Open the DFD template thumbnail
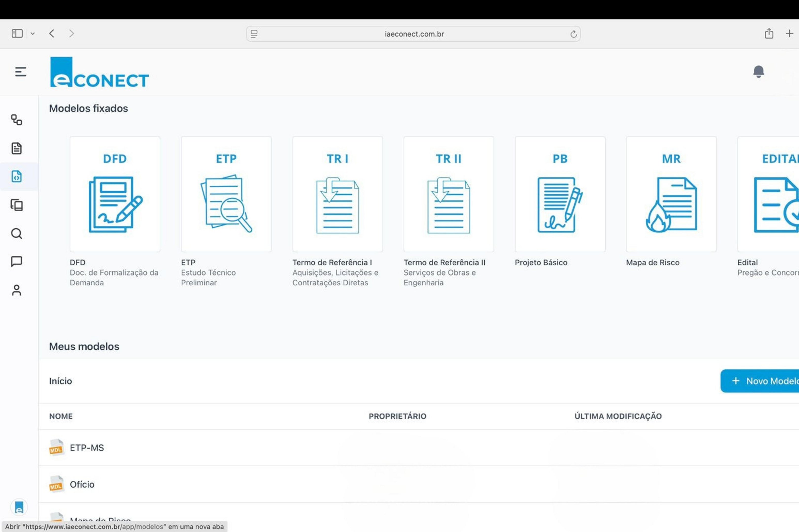 (x=115, y=194)
